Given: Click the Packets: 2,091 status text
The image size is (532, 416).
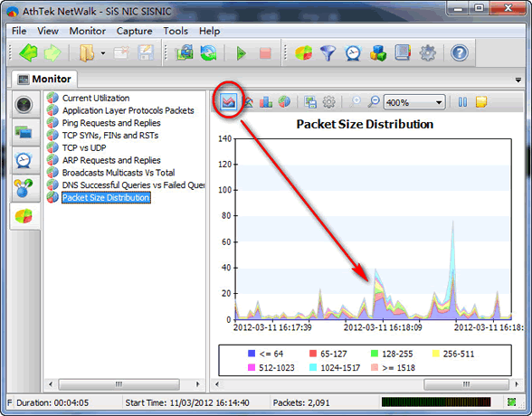Looking at the screenshot, I should 301,402.
